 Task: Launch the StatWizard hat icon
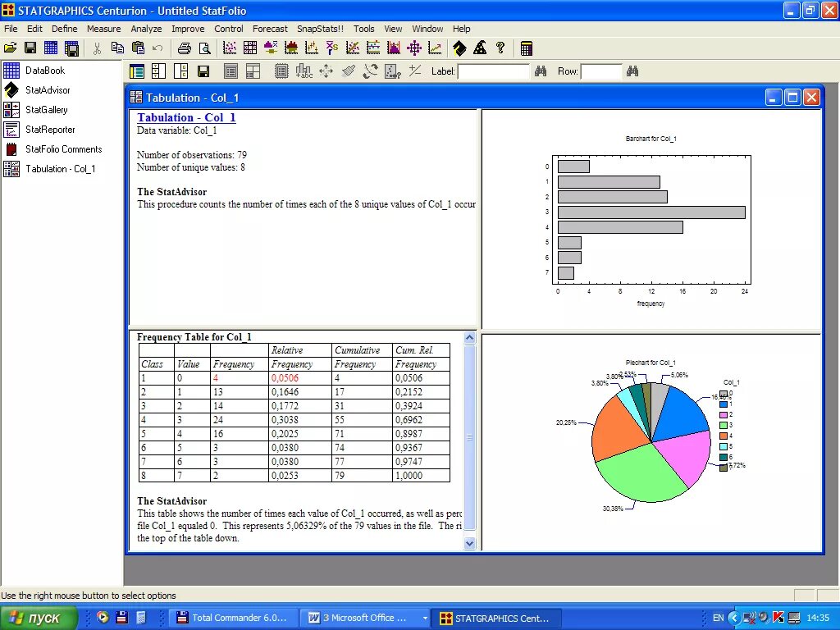[x=480, y=48]
